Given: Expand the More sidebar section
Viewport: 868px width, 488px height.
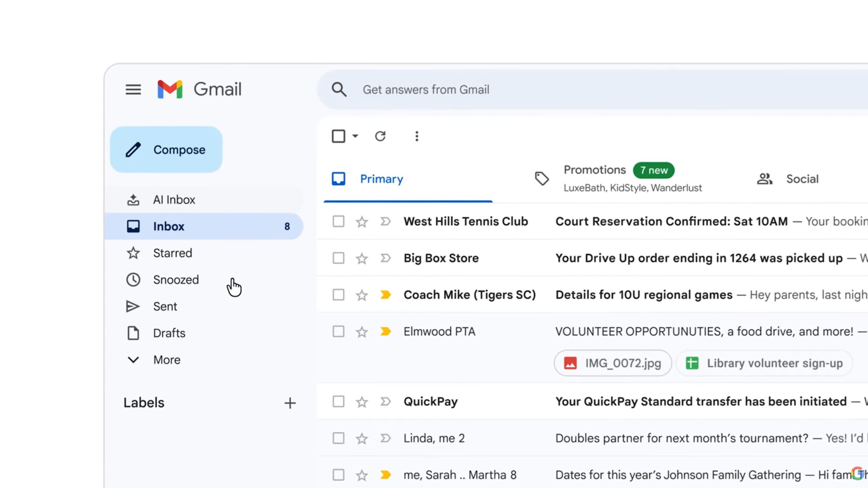Looking at the screenshot, I should pyautogui.click(x=166, y=360).
